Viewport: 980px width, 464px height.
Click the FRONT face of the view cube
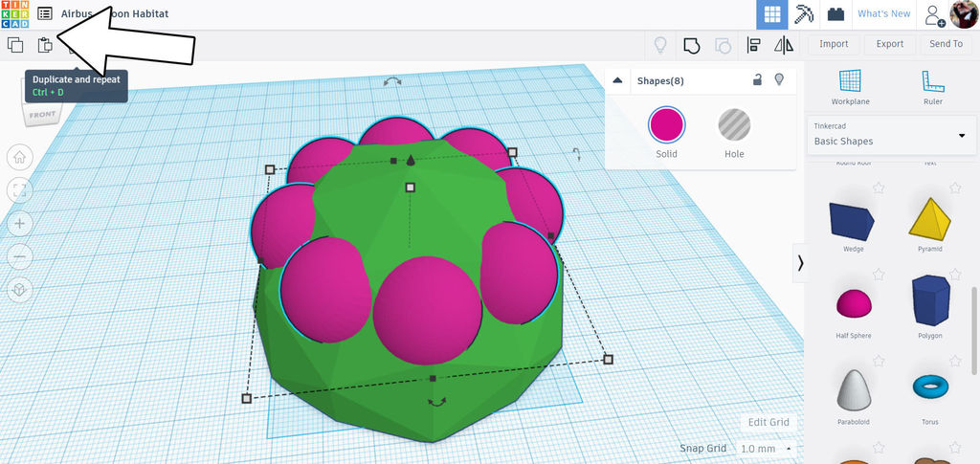pos(42,115)
